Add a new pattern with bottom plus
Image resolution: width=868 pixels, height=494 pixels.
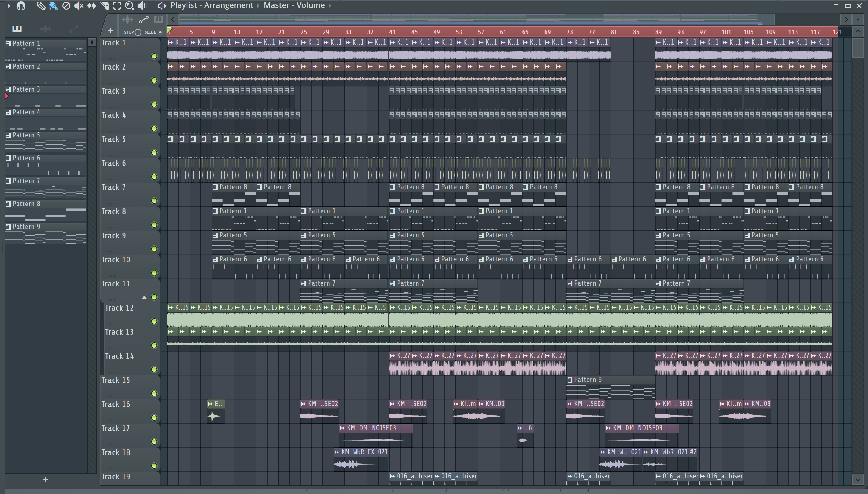tap(46, 480)
